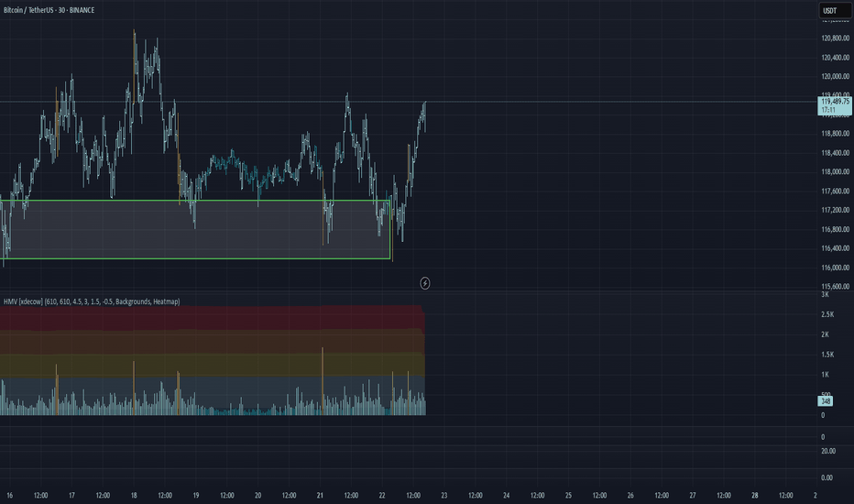Screen dimensions: 854x504
Task: Click the 118,400.00 price axis label
Action: (x=836, y=152)
